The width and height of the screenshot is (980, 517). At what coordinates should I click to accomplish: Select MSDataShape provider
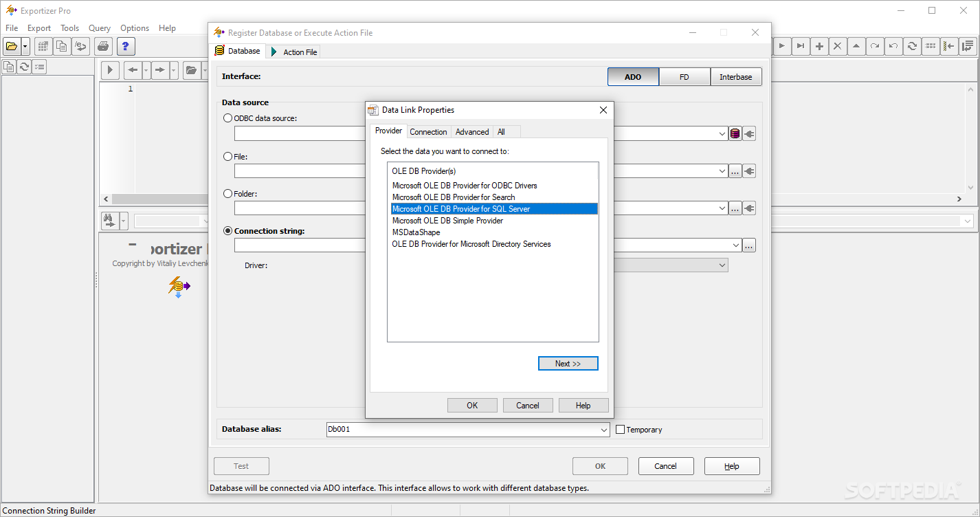click(x=416, y=232)
